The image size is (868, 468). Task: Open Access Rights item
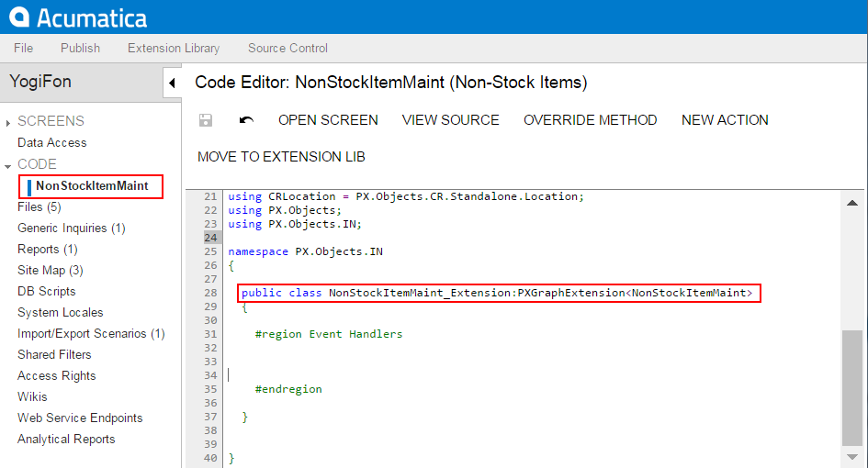point(56,375)
